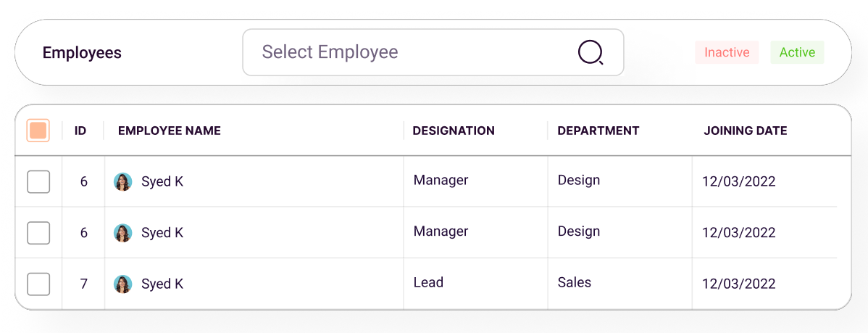The width and height of the screenshot is (868, 333).
Task: Click the avatar in the second row
Action: click(x=123, y=233)
